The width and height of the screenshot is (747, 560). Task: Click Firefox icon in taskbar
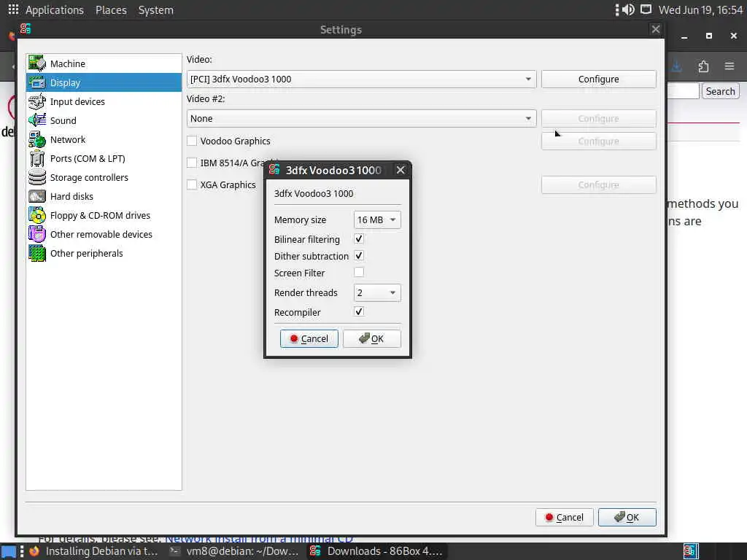[x=34, y=551]
